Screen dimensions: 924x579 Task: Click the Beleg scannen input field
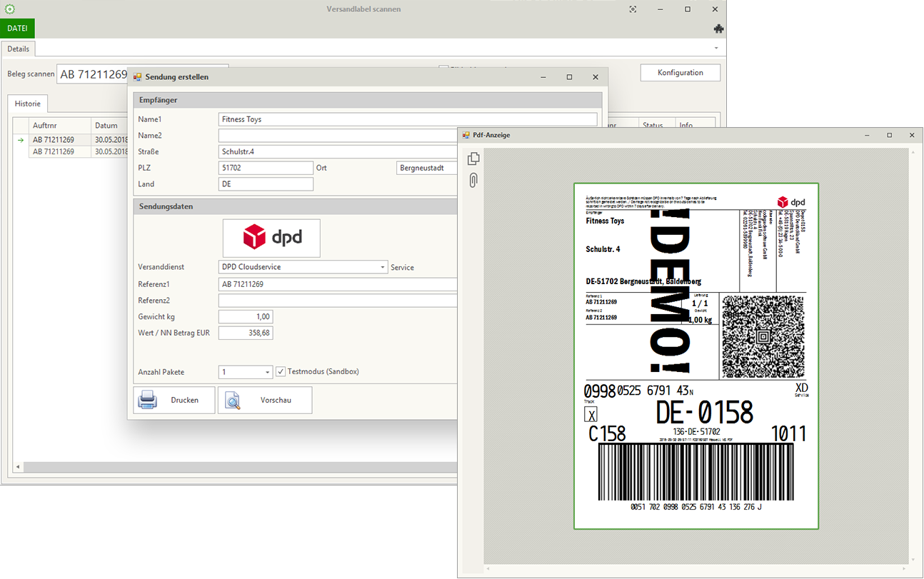[93, 74]
